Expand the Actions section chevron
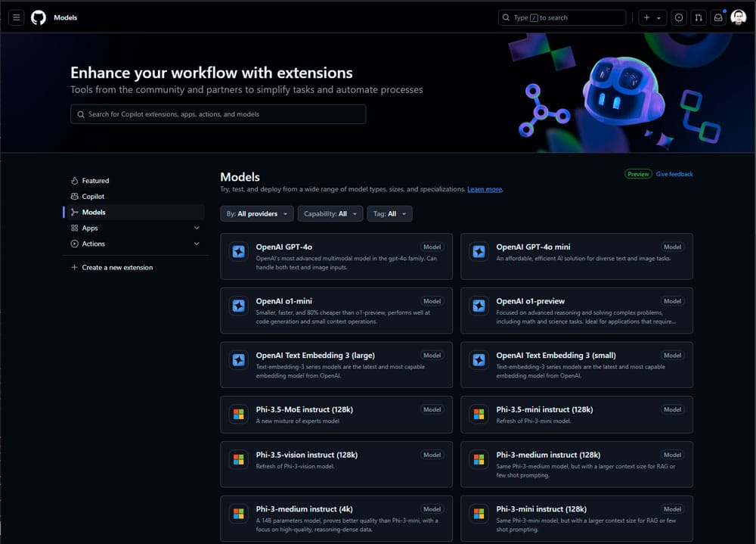Image resolution: width=756 pixels, height=544 pixels. point(197,244)
